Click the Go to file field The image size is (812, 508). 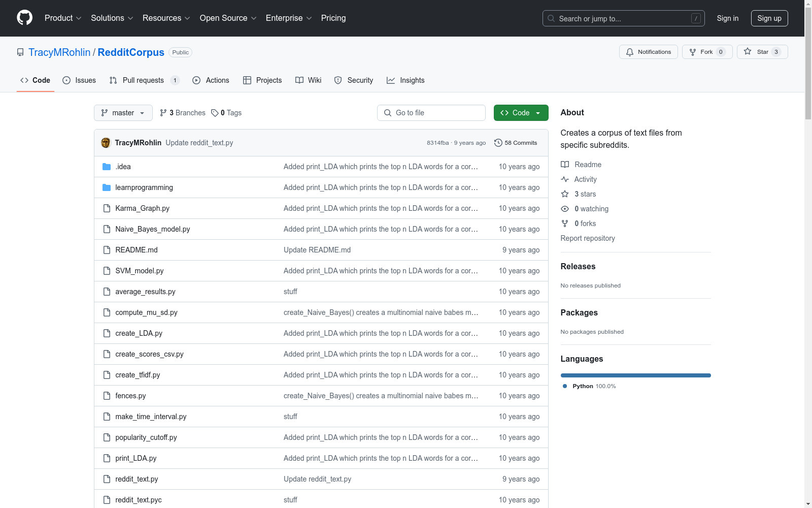[x=431, y=113]
